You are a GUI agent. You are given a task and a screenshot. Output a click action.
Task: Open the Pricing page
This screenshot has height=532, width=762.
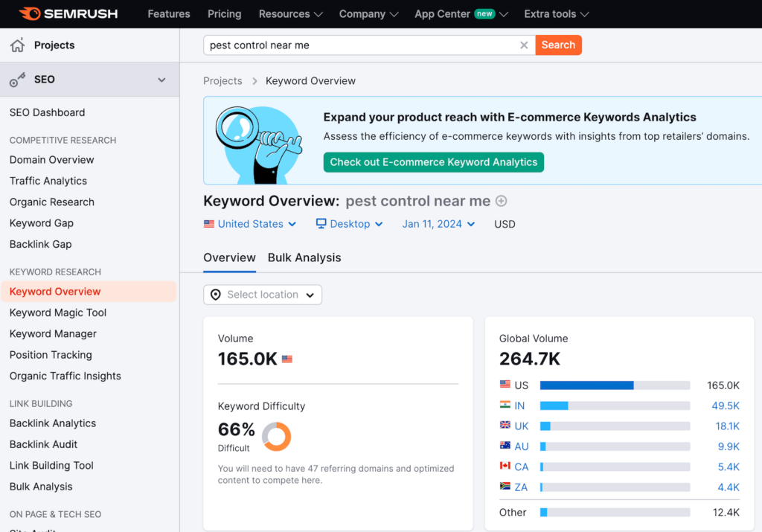[x=225, y=14]
